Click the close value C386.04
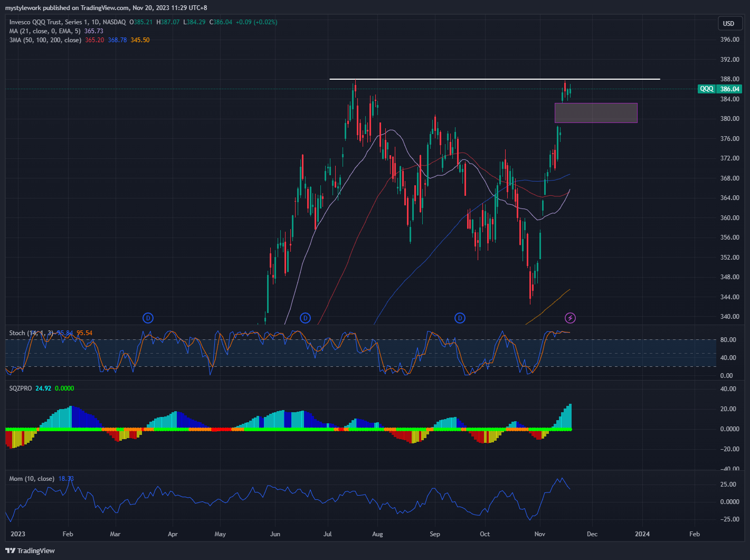Screen dimensions: 750x560 point(221,22)
